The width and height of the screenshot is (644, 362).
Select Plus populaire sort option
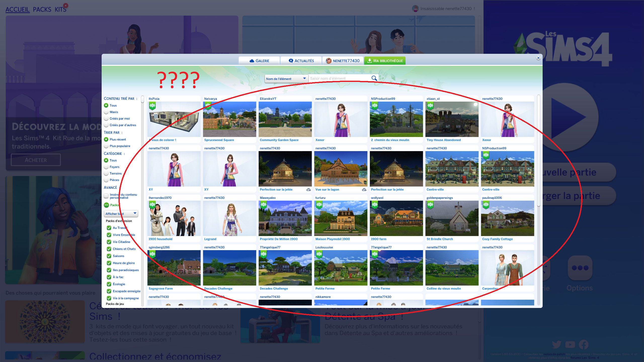106,146
